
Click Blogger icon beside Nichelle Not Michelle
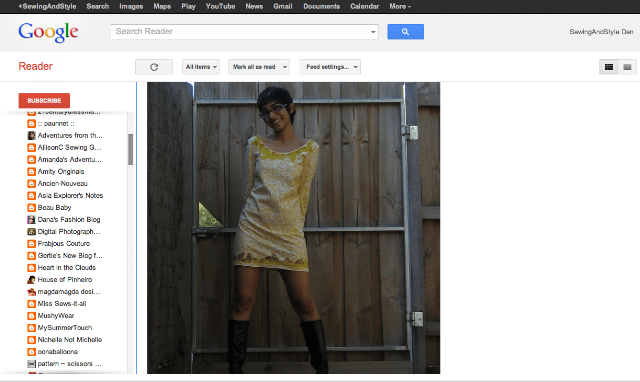(x=31, y=340)
